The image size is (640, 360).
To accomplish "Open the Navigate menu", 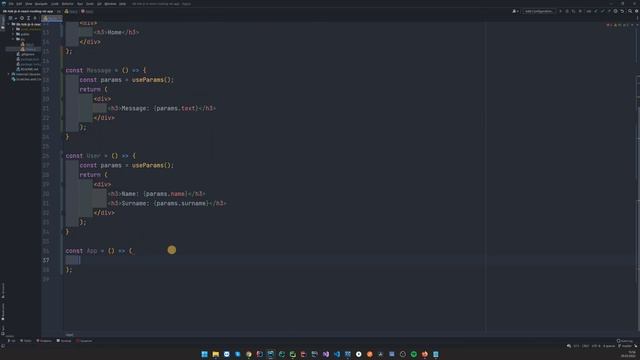I will tap(41, 4).
